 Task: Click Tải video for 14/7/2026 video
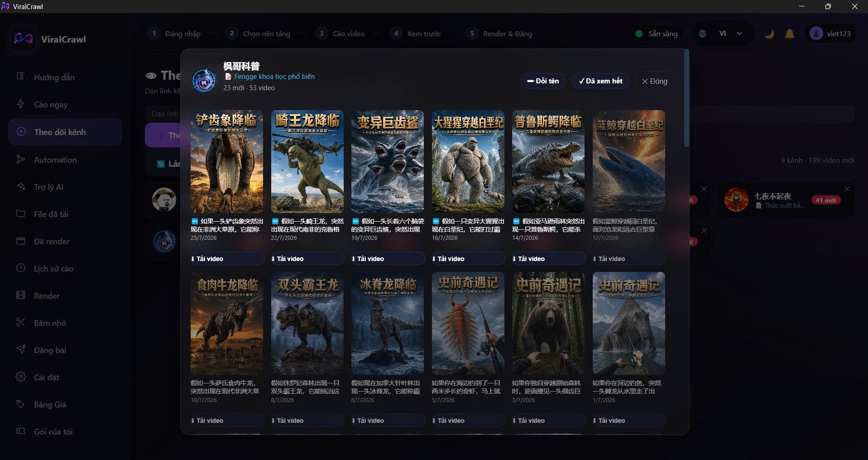pos(548,258)
